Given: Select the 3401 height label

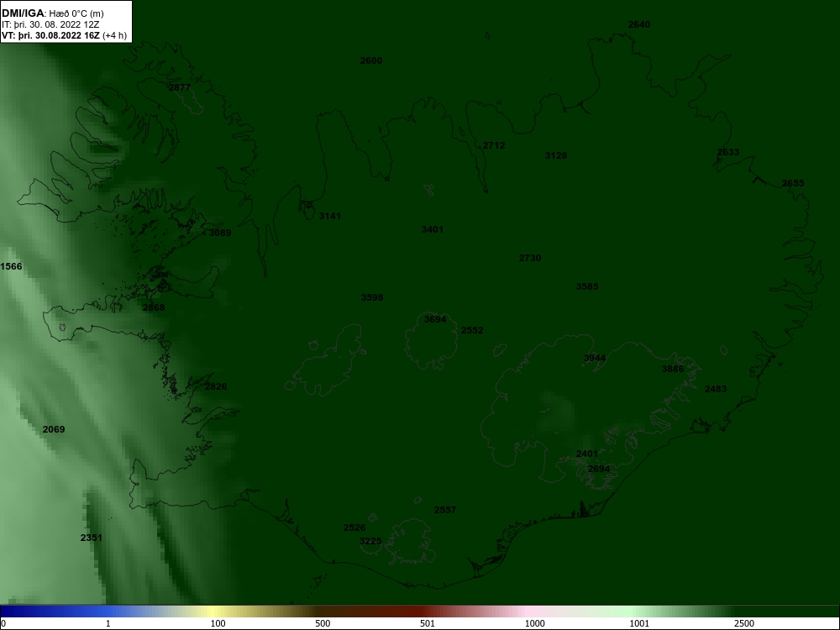Looking at the screenshot, I should click(x=433, y=229).
